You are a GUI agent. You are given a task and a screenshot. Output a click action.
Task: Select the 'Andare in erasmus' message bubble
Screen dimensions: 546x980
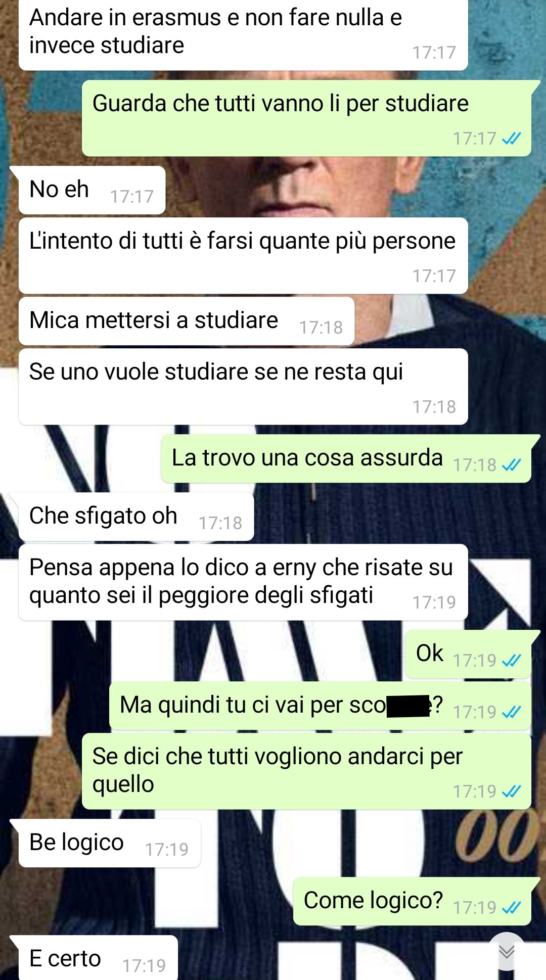(243, 34)
